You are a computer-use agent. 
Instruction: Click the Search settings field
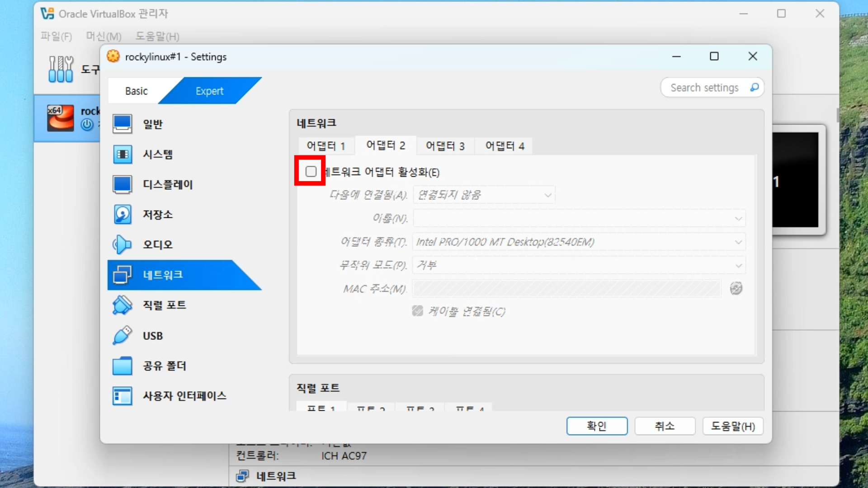704,88
